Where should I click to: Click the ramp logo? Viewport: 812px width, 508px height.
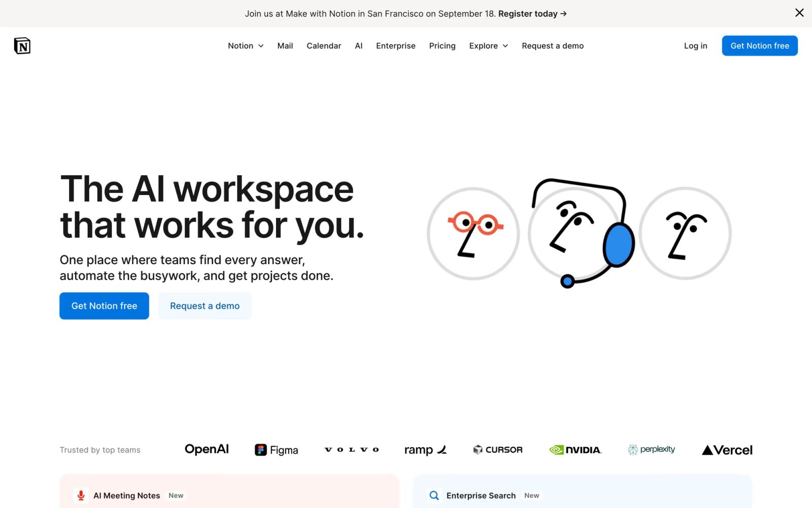point(425,450)
